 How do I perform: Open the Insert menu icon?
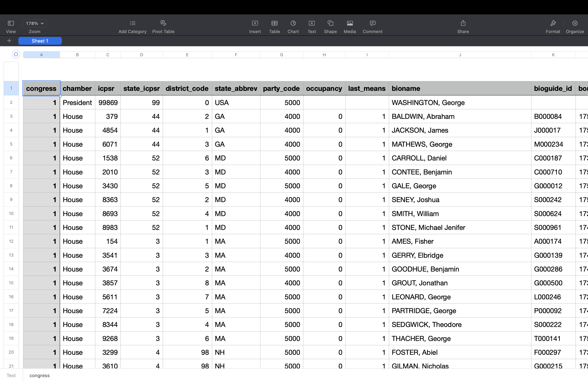point(255,23)
